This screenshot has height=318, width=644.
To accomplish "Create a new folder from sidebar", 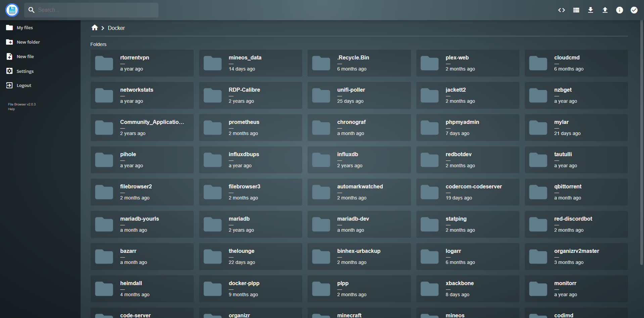I will (x=28, y=42).
